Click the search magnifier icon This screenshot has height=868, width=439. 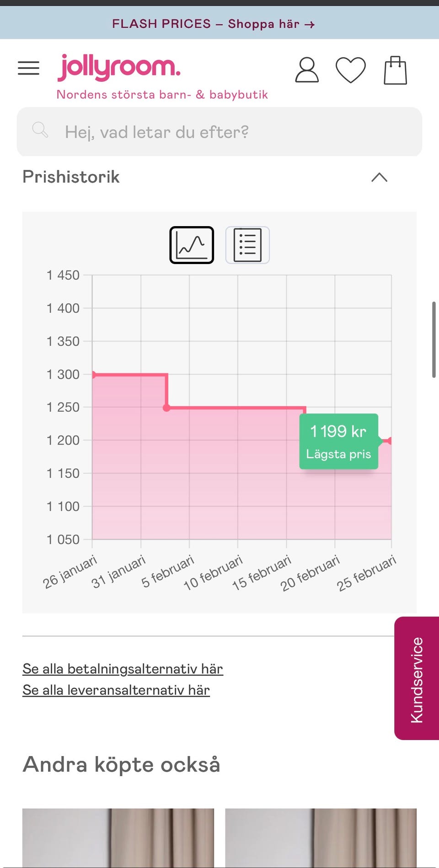pyautogui.click(x=40, y=130)
